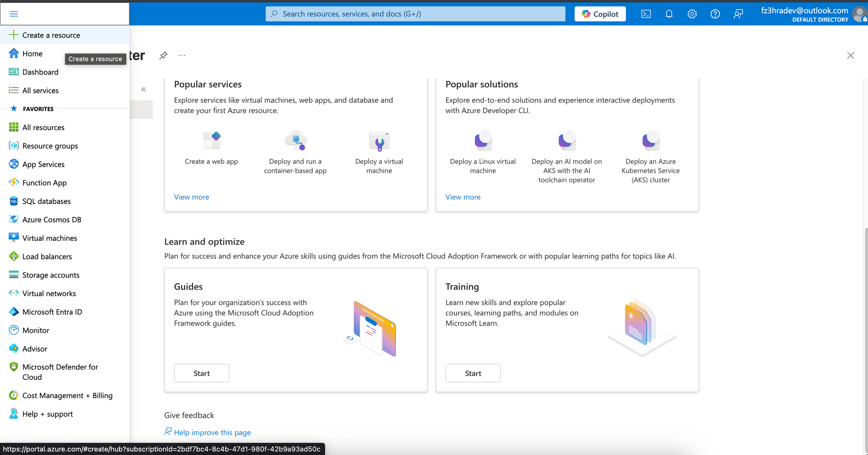Click the Resource groups cube icon
868x455 pixels.
pyautogui.click(x=14, y=146)
